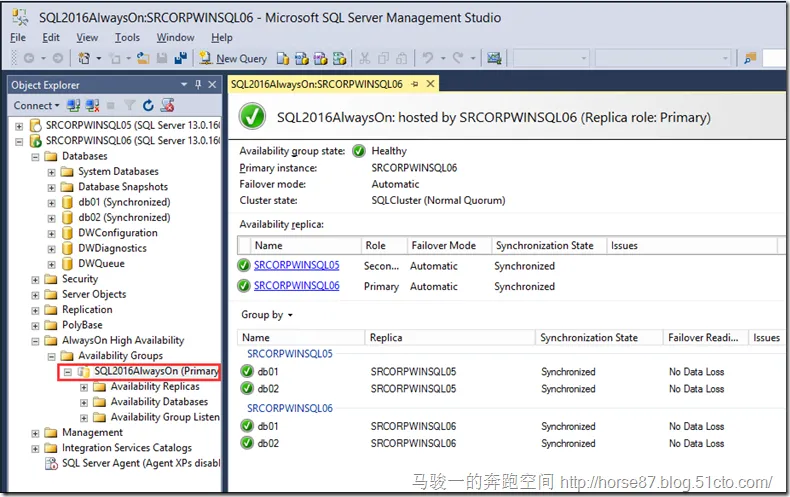The height and width of the screenshot is (497, 790).
Task: Click the Save single-disk toolbar icon
Action: click(x=162, y=58)
